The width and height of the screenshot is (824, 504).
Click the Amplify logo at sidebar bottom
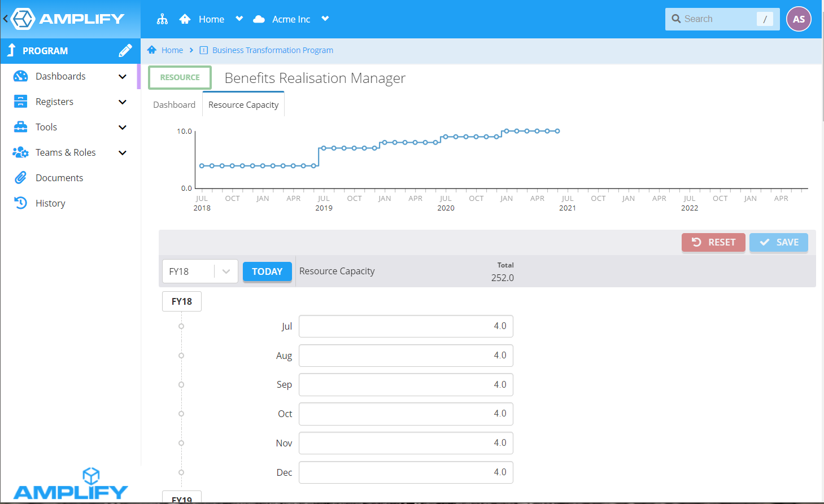[x=71, y=484]
